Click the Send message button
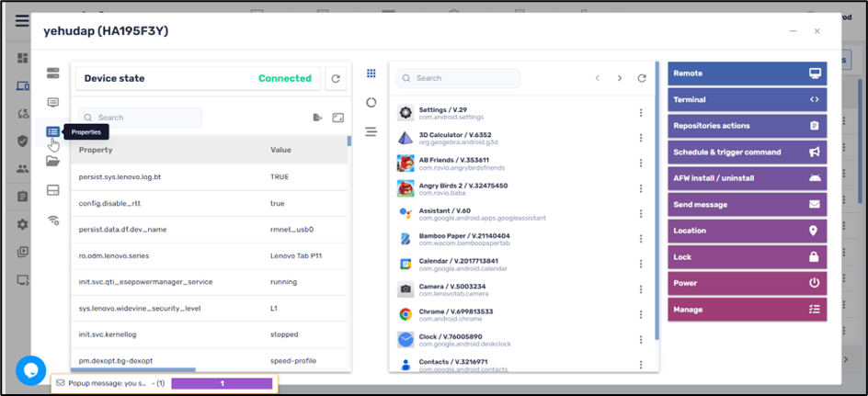Viewport: 868px width, 396px height. (747, 204)
